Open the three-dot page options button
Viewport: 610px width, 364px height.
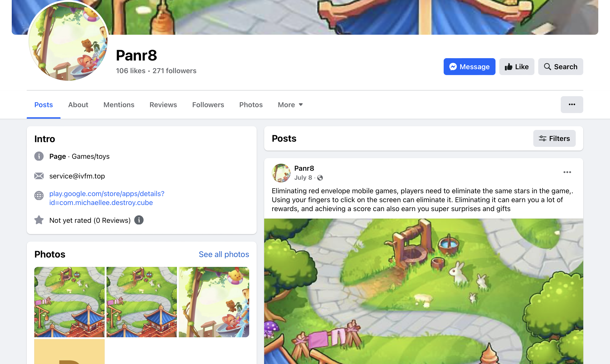[572, 105]
